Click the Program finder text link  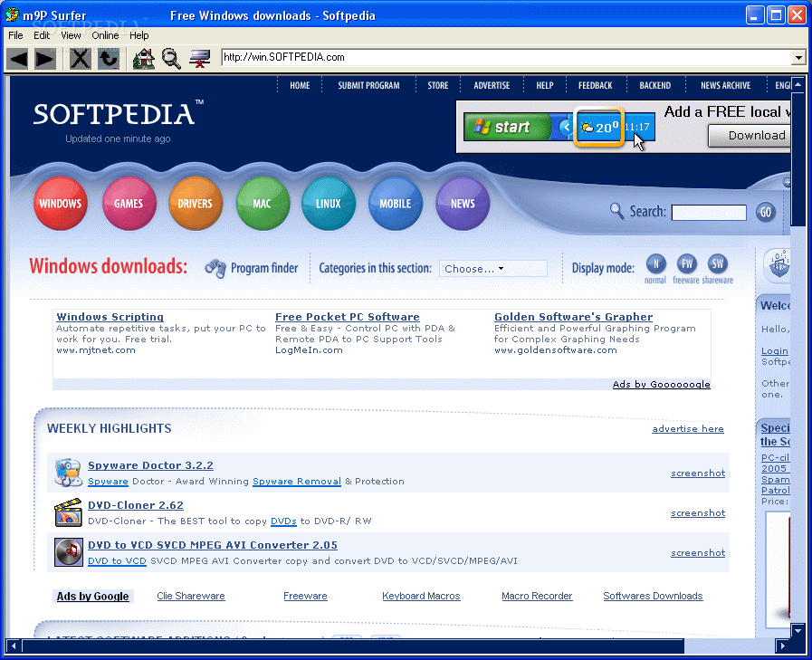(264, 268)
